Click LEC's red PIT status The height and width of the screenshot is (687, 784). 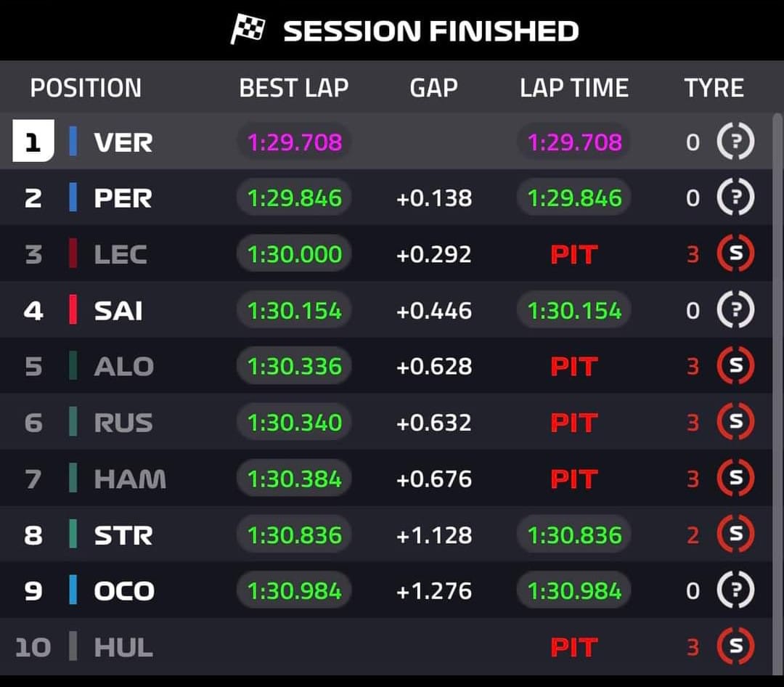(574, 255)
